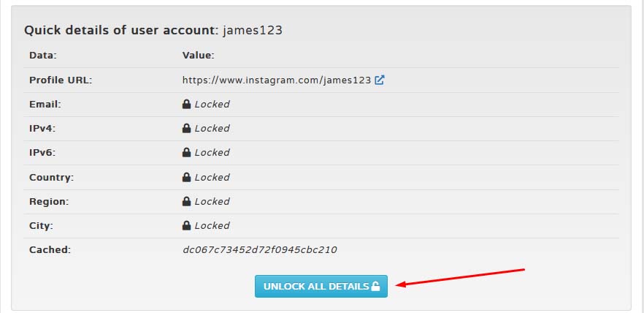Click the lock icon in City row

coord(186,225)
